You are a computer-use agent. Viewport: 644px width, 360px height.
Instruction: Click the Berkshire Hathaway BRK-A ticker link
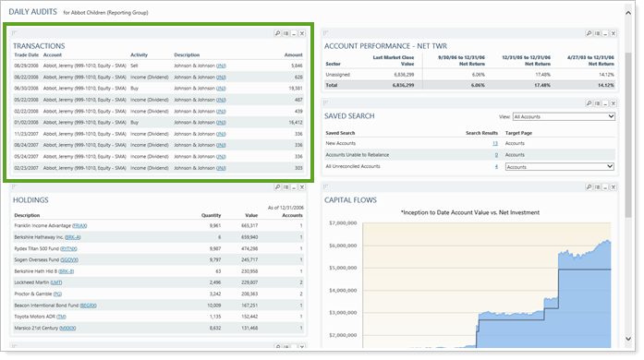pyautogui.click(x=73, y=237)
